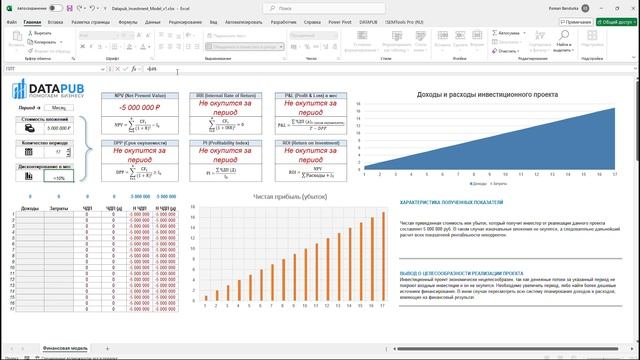This screenshot has height=360, width=640.
Task: Expand the Автосумма dropdown arrow
Action: 524,33
